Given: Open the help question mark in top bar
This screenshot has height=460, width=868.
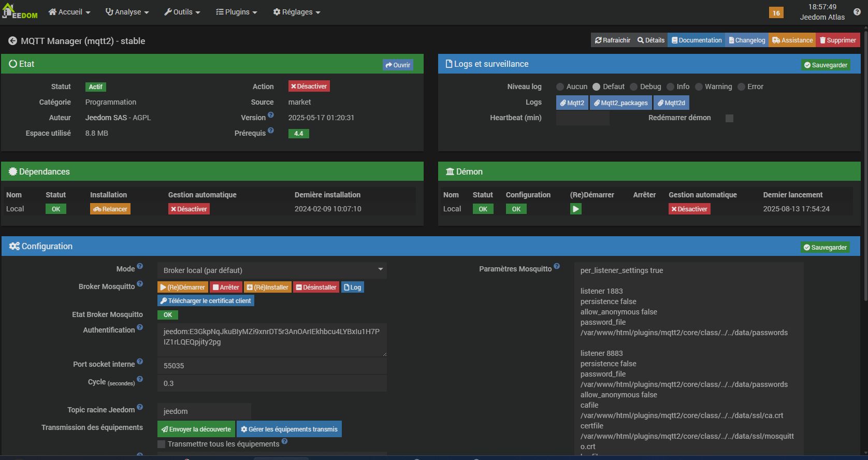Looking at the screenshot, I should coord(857,12).
